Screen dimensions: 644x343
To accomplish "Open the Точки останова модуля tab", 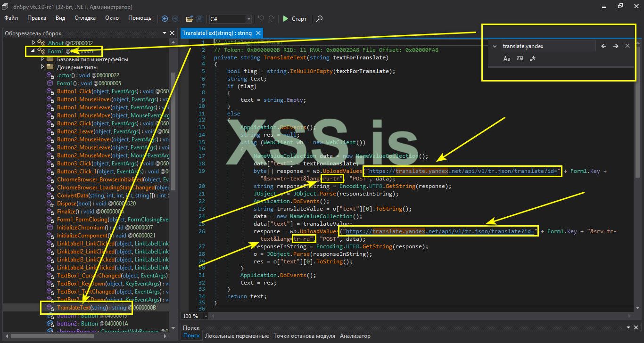I will (304, 336).
